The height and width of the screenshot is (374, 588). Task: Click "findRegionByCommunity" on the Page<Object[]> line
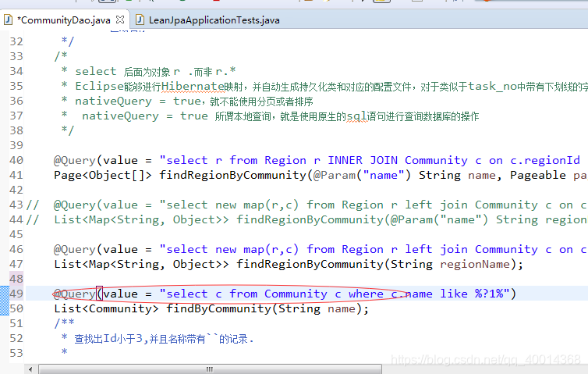click(x=233, y=176)
